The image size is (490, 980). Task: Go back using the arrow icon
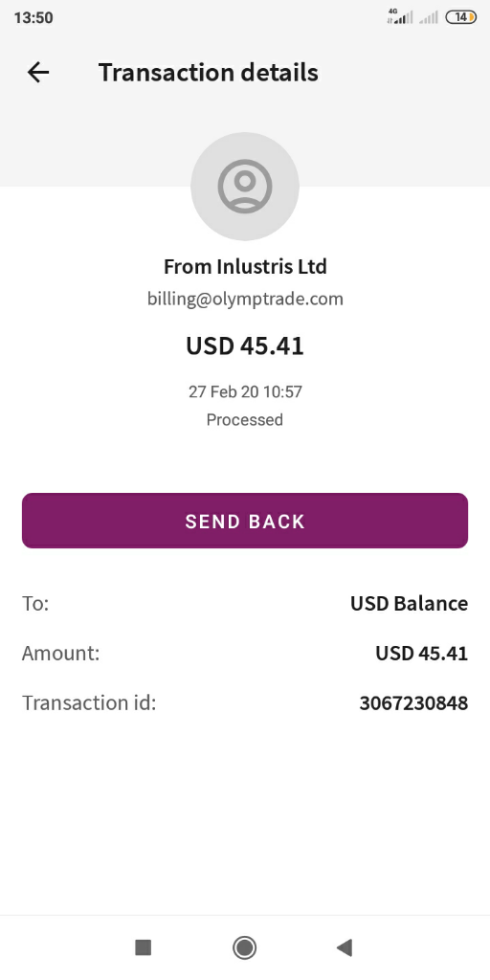38,73
